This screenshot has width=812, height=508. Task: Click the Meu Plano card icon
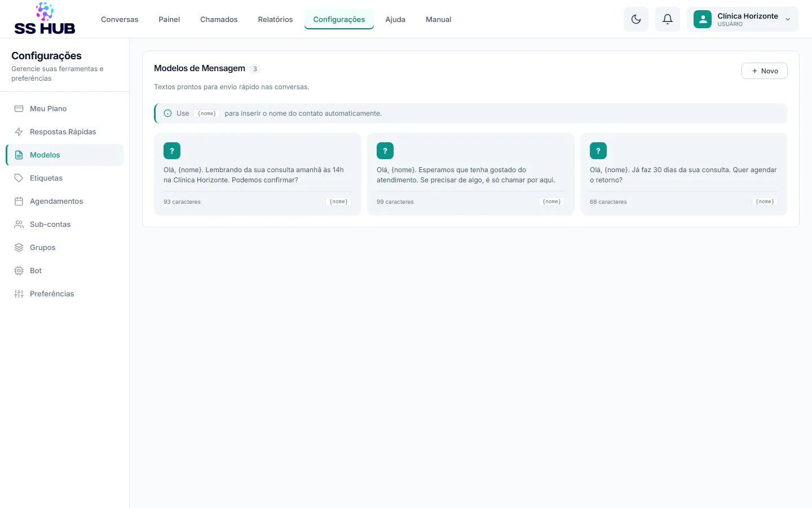pos(19,108)
